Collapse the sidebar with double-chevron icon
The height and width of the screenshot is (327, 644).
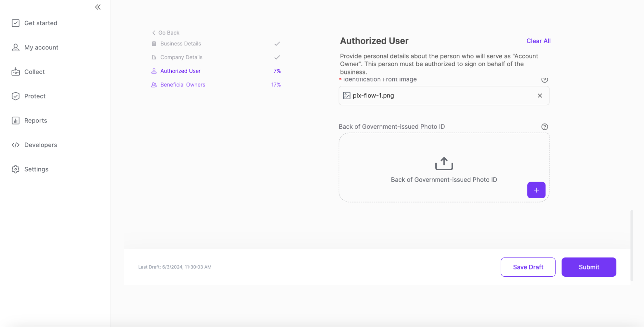click(98, 7)
